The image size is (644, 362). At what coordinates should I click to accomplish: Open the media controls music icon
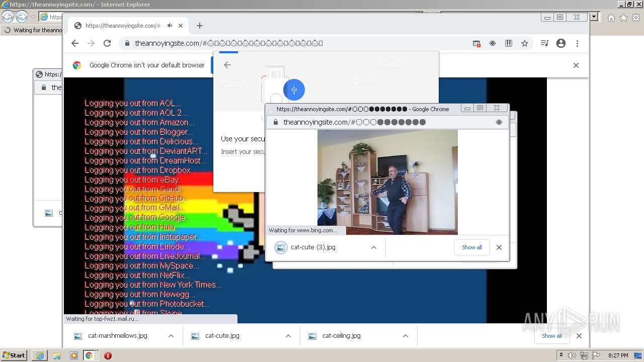[544, 43]
